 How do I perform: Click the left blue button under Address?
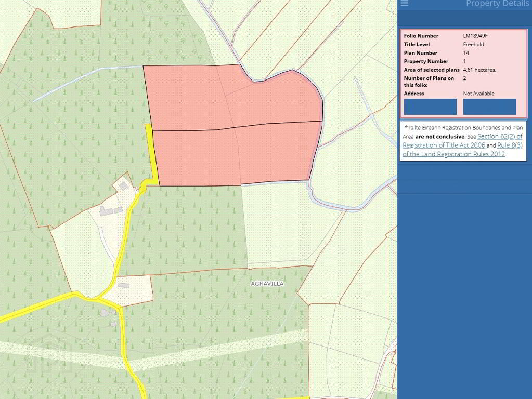[x=430, y=107]
